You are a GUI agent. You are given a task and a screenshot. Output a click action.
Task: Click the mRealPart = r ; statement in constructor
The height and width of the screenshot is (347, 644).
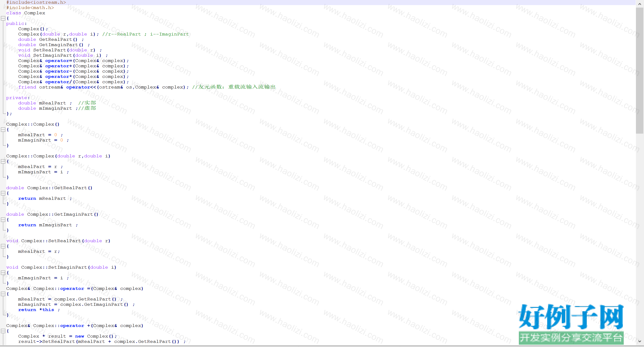click(40, 167)
